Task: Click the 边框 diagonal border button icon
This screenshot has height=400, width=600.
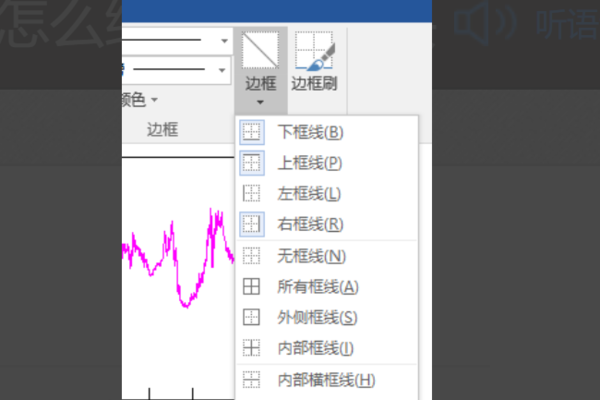Action: coord(261,51)
